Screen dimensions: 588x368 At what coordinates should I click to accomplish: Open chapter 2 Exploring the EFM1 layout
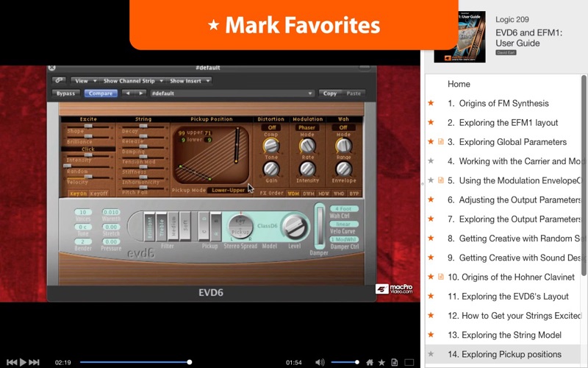pyautogui.click(x=503, y=122)
